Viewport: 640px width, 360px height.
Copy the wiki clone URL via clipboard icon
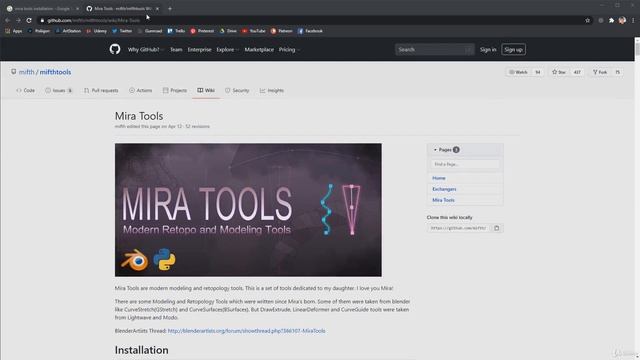497,228
